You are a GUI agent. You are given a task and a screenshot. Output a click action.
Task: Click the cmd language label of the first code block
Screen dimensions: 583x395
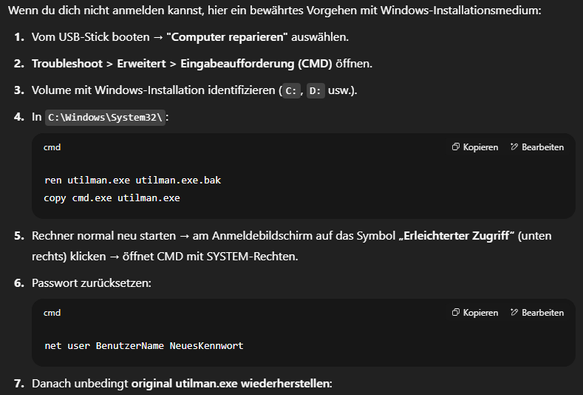52,147
